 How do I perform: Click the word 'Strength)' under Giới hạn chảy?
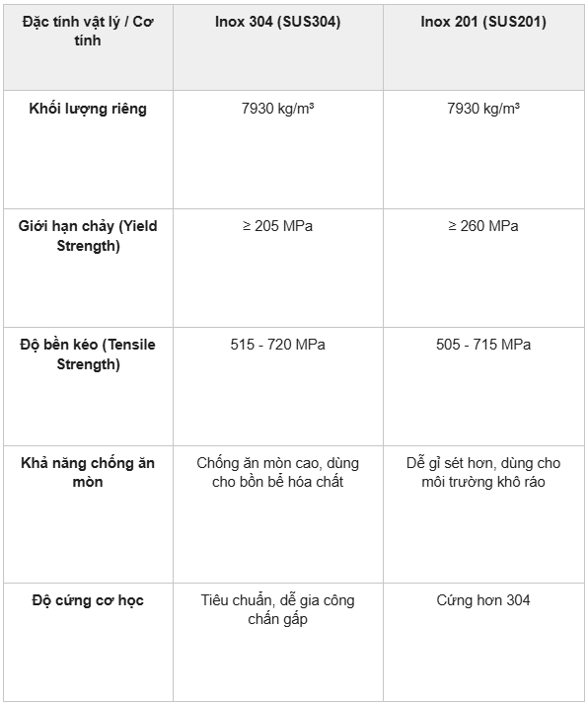pyautogui.click(x=88, y=246)
